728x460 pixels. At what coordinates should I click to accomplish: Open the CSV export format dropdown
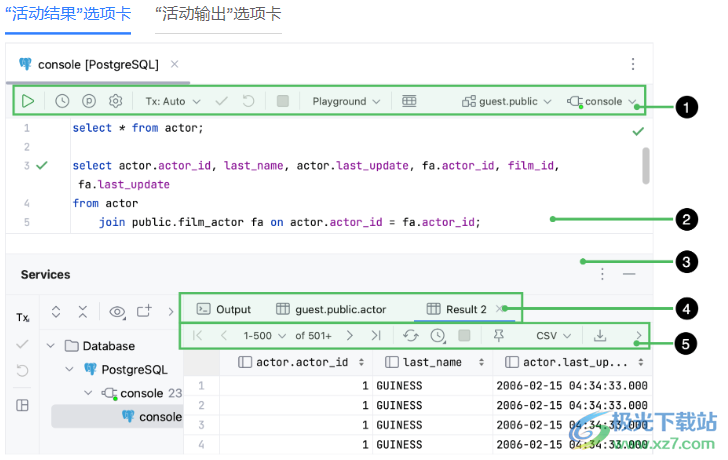[553, 336]
